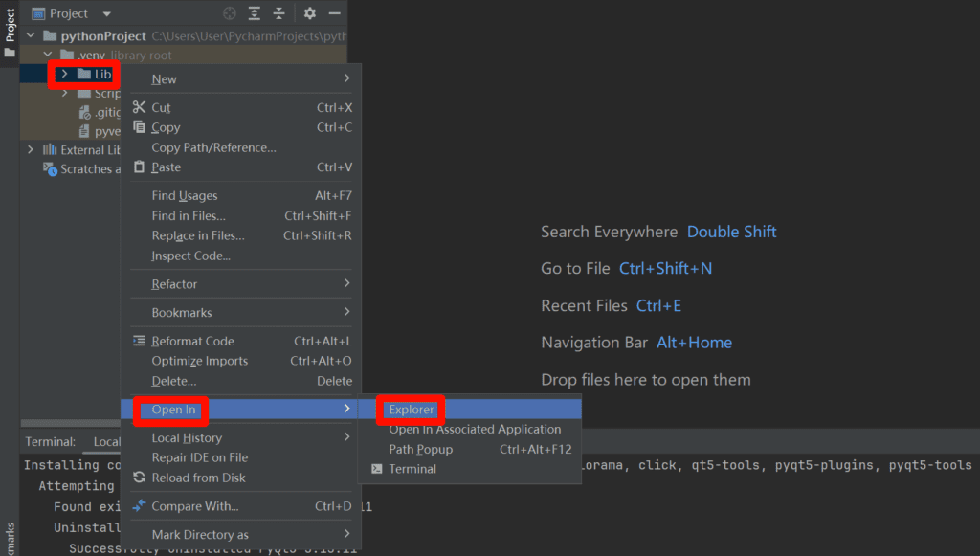
Task: Hide the Project tool window with minus icon
Action: (334, 13)
